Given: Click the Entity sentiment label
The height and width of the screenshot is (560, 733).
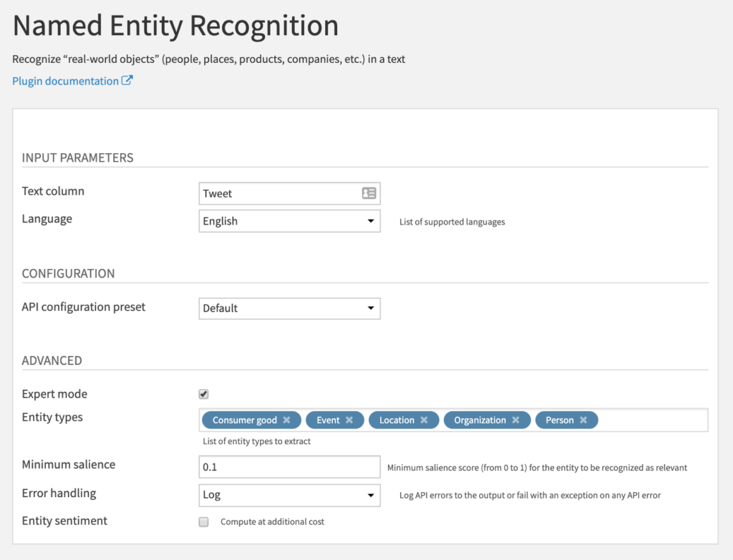Looking at the screenshot, I should tap(64, 521).
